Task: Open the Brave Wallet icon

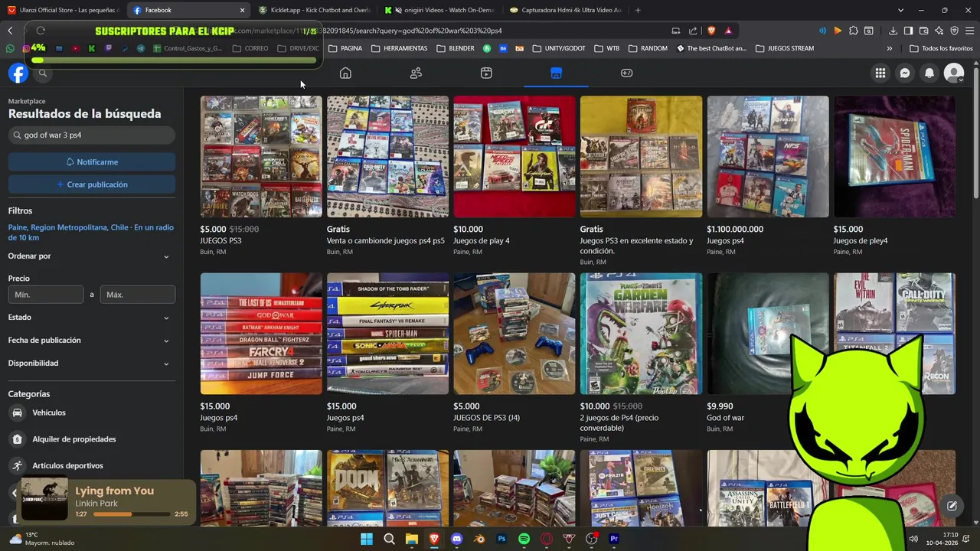Action: point(923,31)
